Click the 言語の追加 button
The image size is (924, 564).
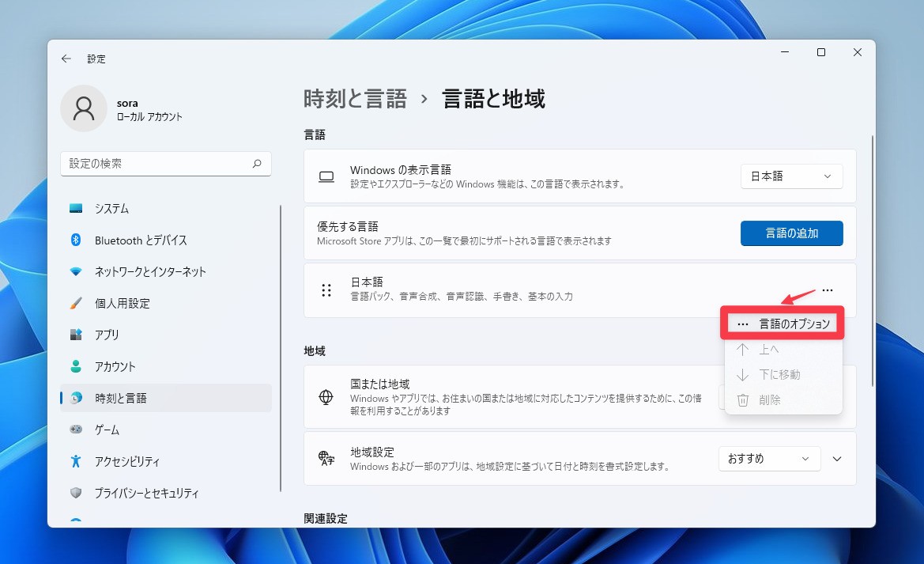[791, 233]
